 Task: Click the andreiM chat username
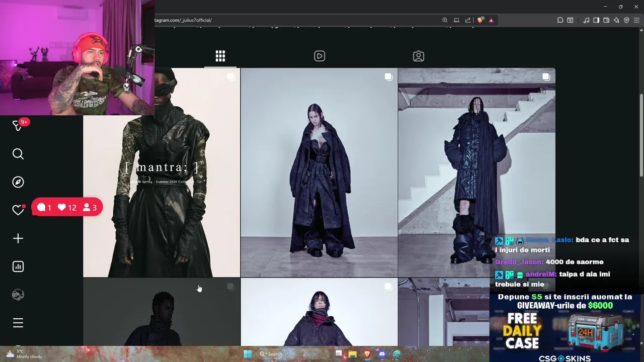coord(541,275)
